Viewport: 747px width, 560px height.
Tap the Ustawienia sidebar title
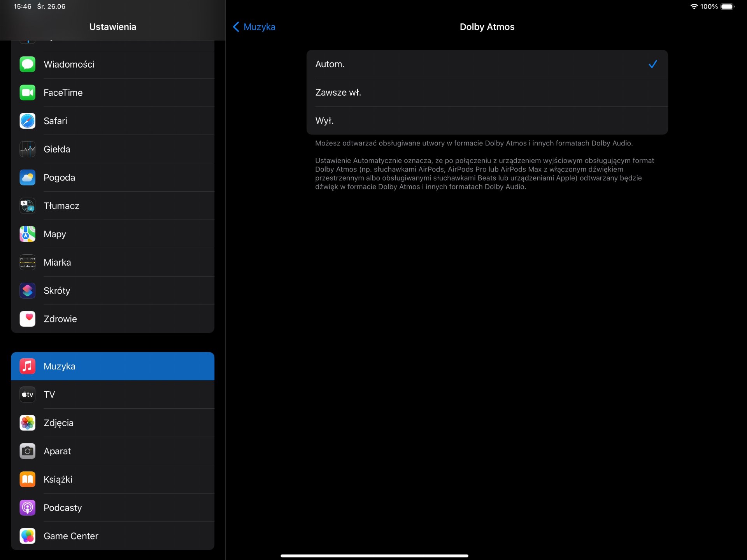(x=113, y=27)
